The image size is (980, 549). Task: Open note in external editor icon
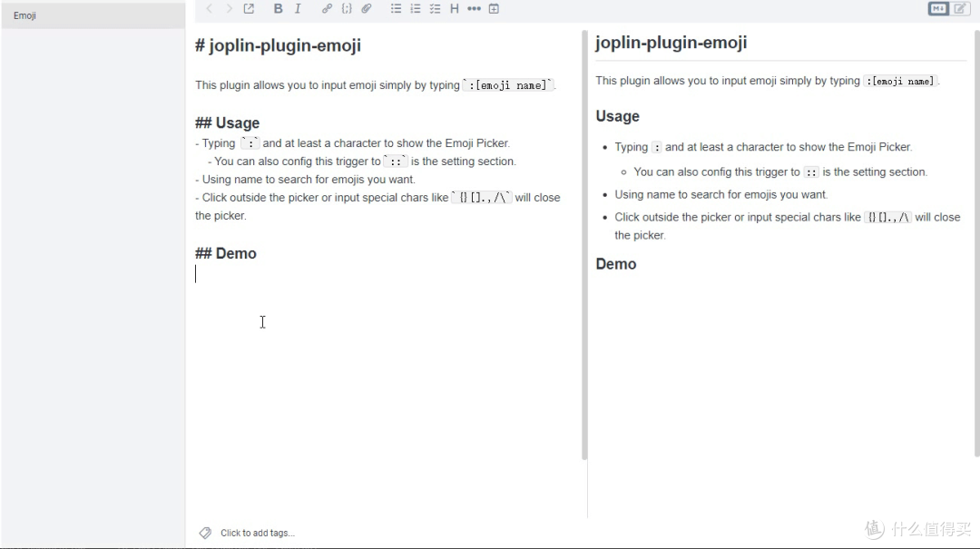point(249,9)
